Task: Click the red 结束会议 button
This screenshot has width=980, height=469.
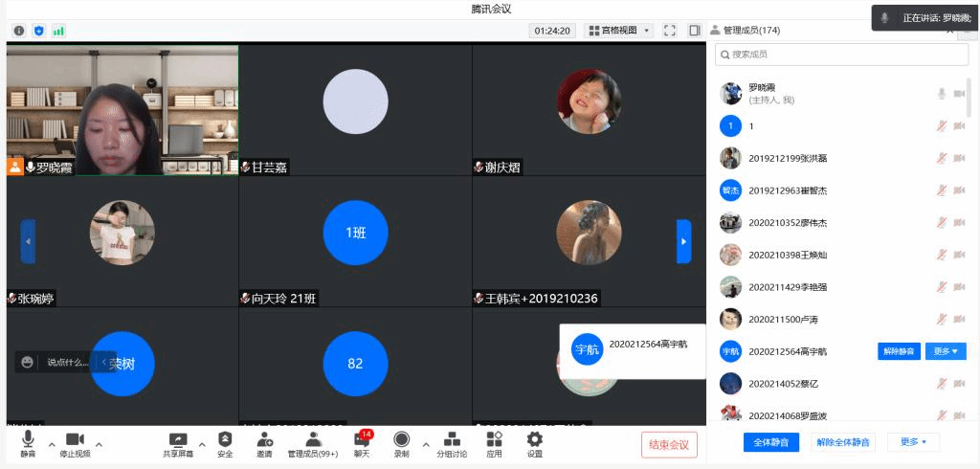Action: pyautogui.click(x=669, y=444)
